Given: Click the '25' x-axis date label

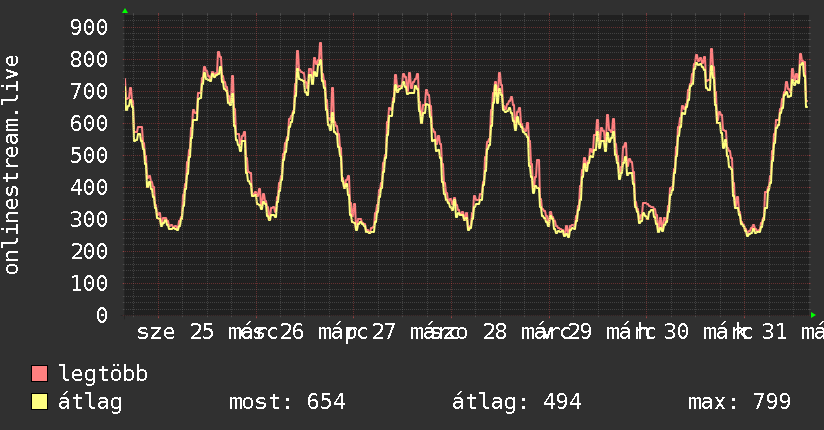Looking at the screenshot, I should click(202, 332).
